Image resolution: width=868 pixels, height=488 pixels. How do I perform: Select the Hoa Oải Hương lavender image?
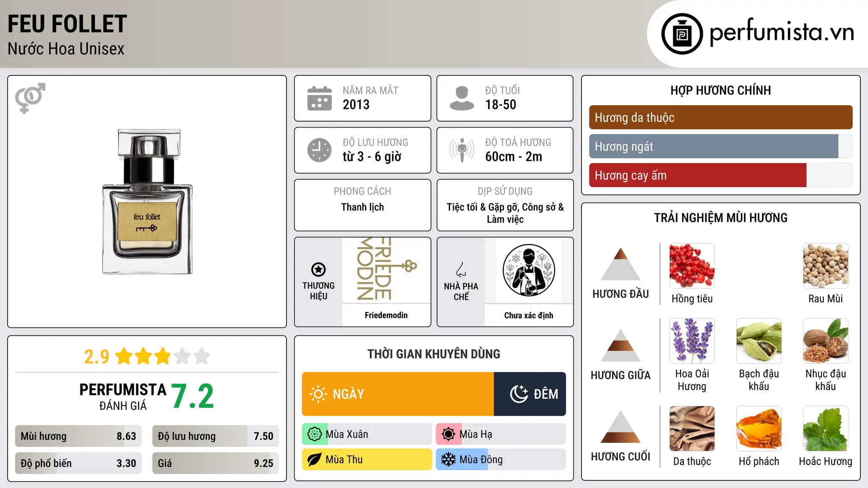(692, 341)
